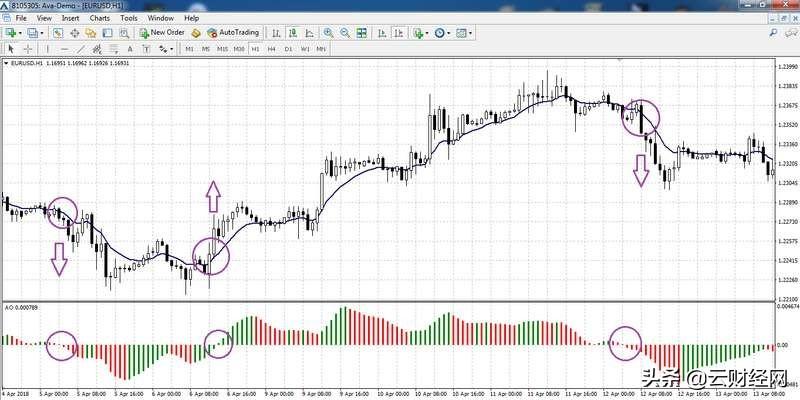Zoom out on the chart
Viewport: 800px width, 400px height.
click(345, 33)
